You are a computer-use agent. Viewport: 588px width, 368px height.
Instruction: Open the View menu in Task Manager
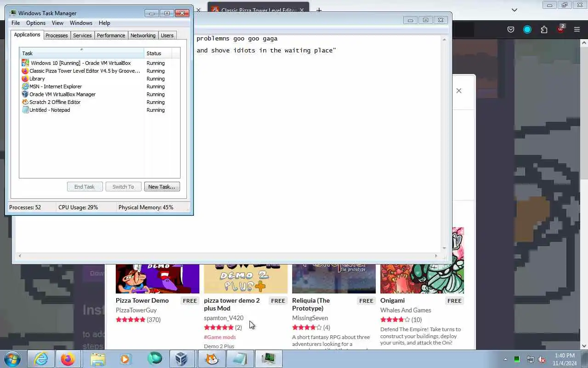point(57,23)
